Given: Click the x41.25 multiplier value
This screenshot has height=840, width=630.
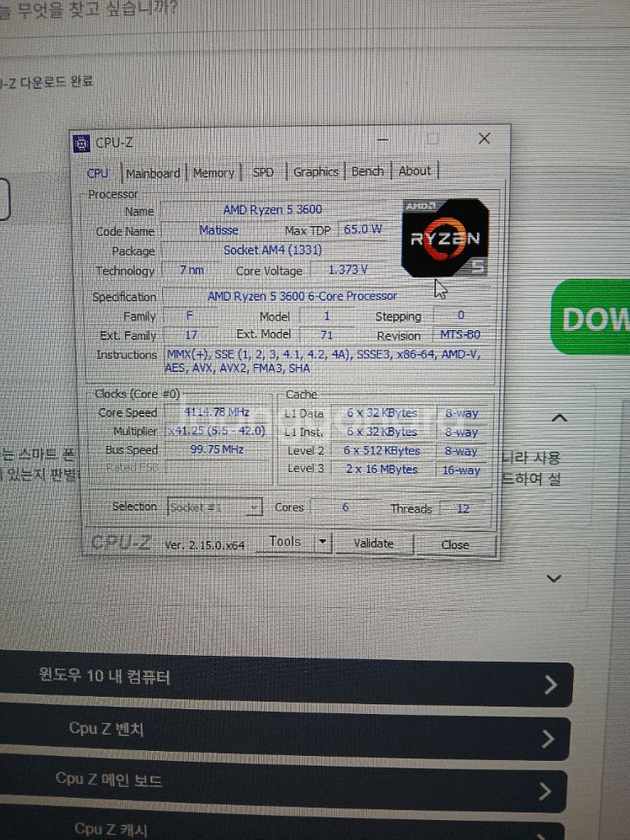Looking at the screenshot, I should pyautogui.click(x=217, y=431).
